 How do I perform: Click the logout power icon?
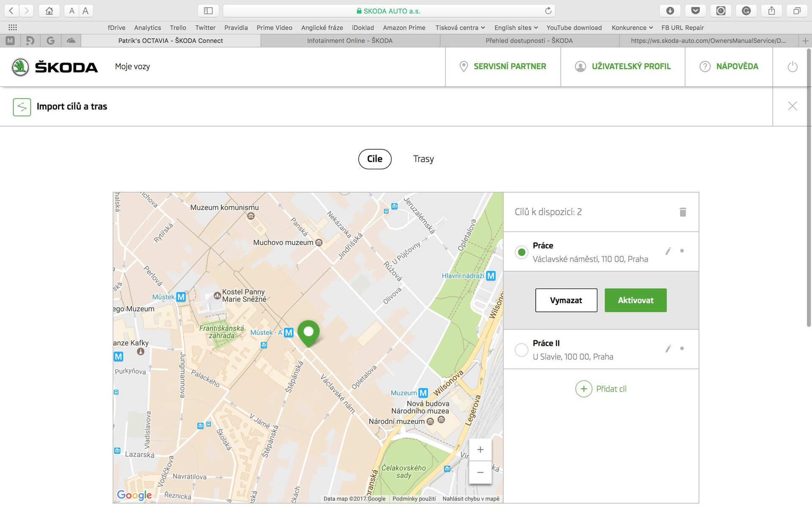[792, 66]
